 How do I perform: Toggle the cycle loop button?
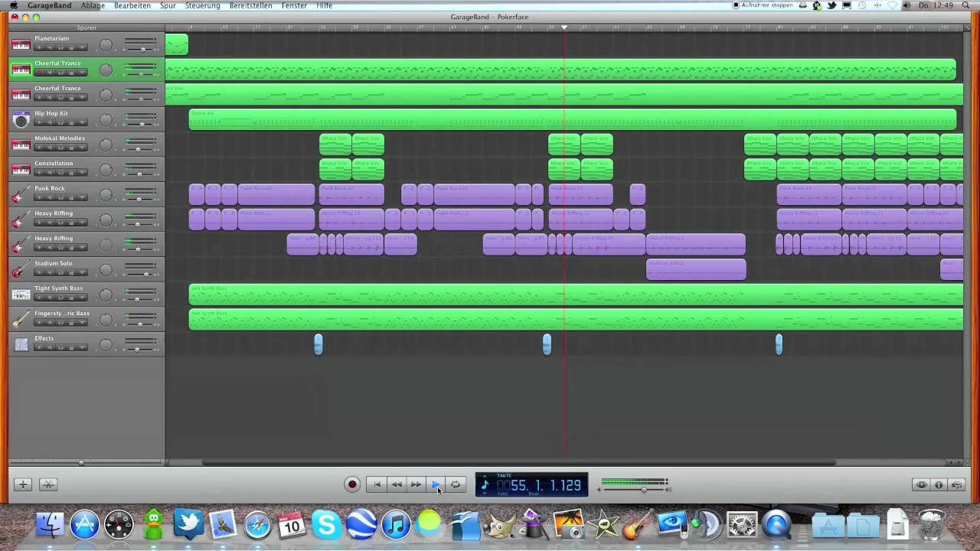click(x=456, y=484)
